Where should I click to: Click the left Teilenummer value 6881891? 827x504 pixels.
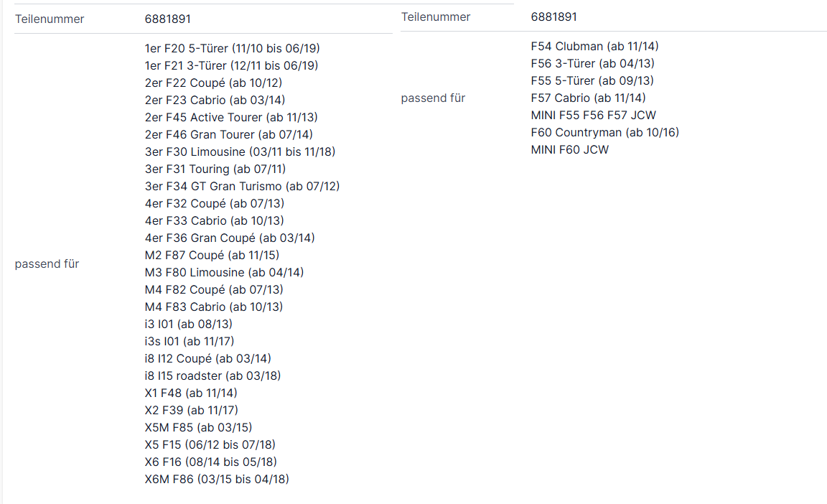coord(168,19)
